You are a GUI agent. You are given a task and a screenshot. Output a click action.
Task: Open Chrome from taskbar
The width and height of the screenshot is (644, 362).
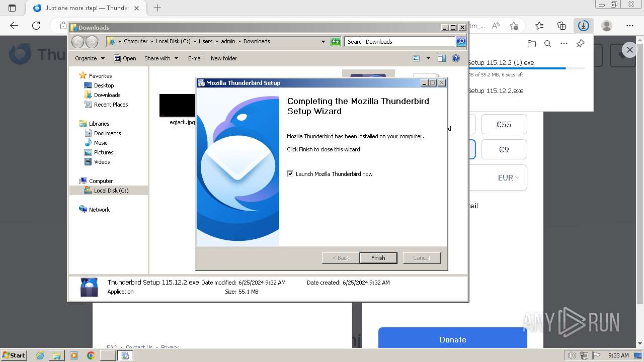91,355
